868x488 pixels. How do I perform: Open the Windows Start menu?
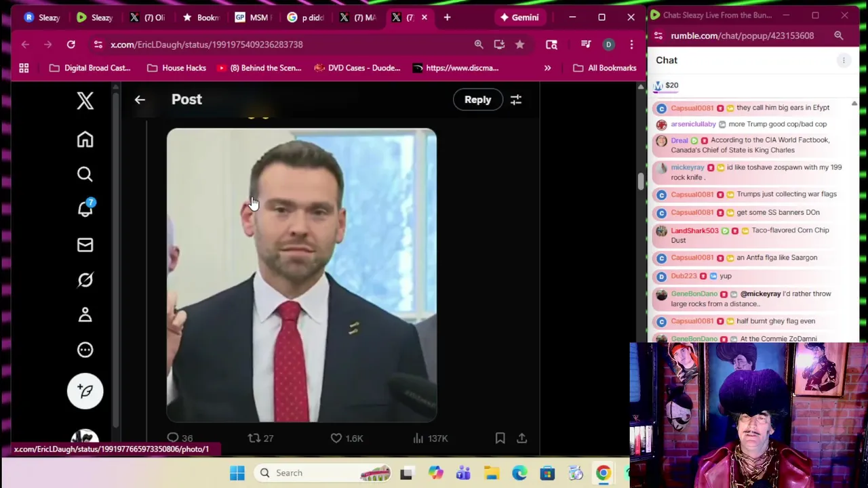[237, 473]
